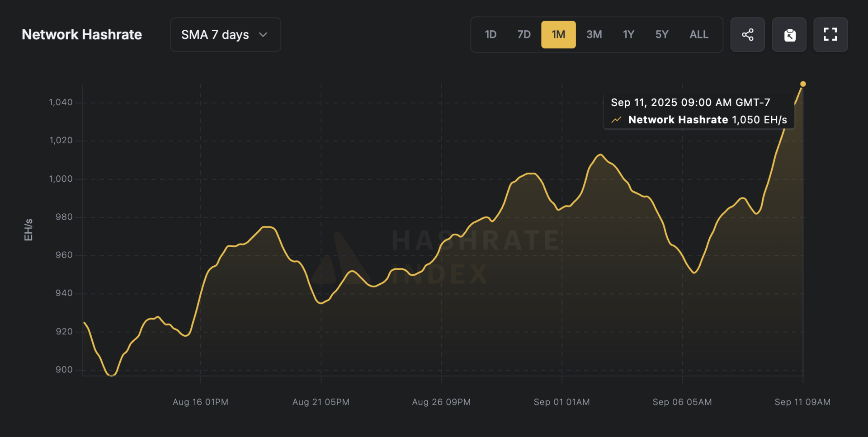Click the 980 y-axis value
868x437 pixels.
(64, 217)
